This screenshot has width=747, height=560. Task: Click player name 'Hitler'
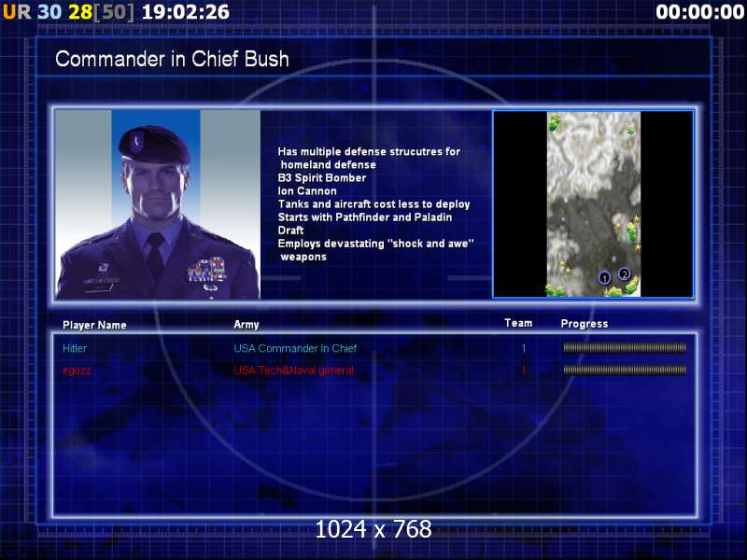click(x=75, y=348)
